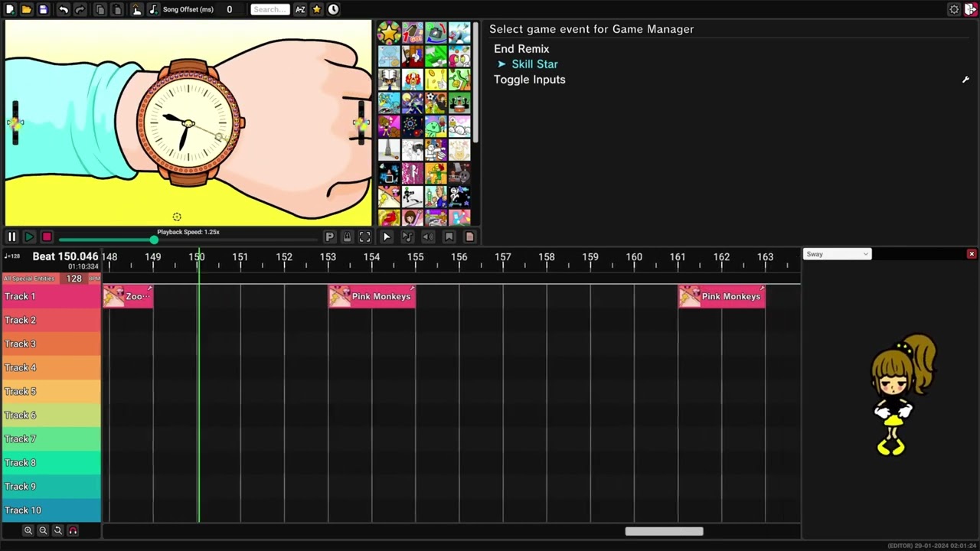Select Pink Monkeys block at beat 161
980x551 pixels.
click(x=722, y=296)
